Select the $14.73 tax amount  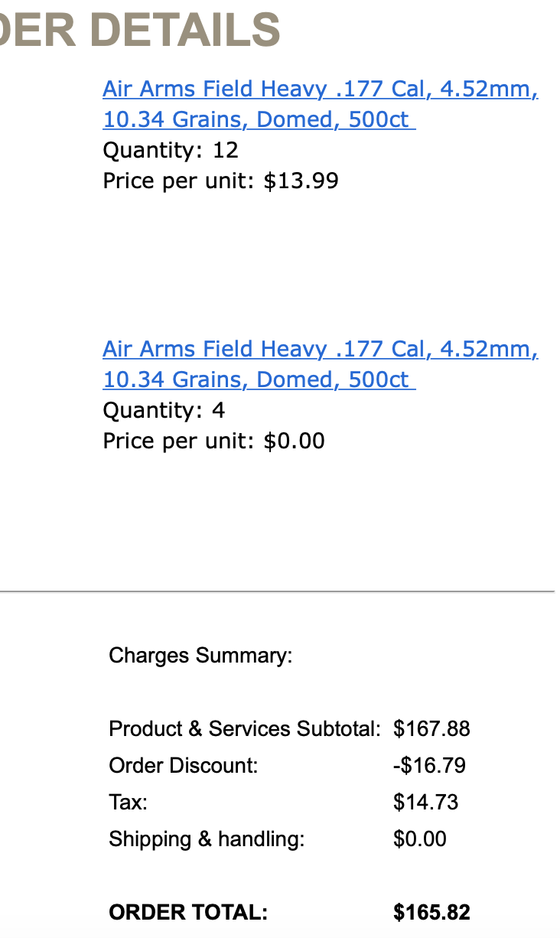coord(426,802)
